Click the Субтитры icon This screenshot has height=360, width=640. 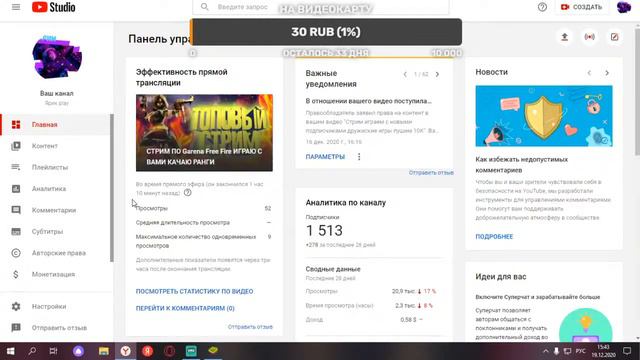[x=16, y=231]
